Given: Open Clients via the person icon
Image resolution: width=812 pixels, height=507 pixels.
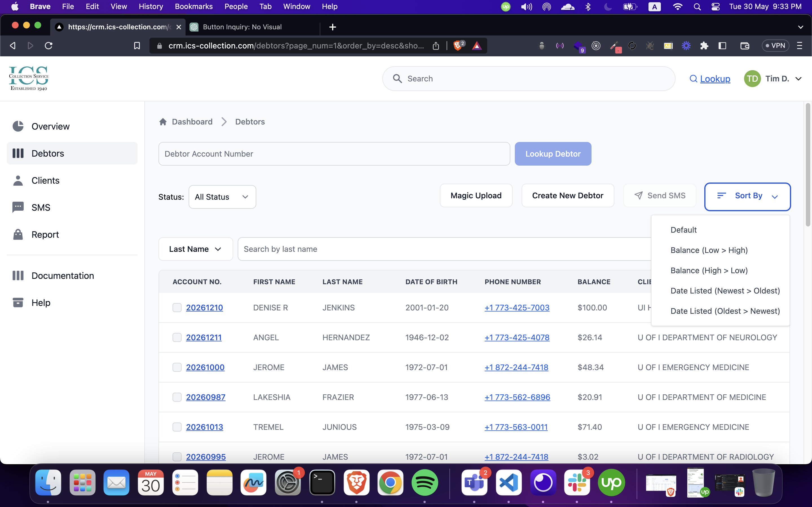Looking at the screenshot, I should pyautogui.click(x=18, y=180).
